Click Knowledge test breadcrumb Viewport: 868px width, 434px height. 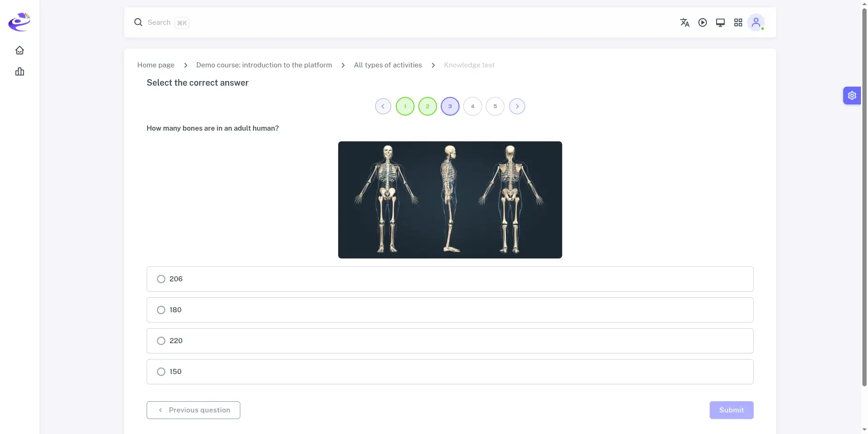click(x=469, y=65)
